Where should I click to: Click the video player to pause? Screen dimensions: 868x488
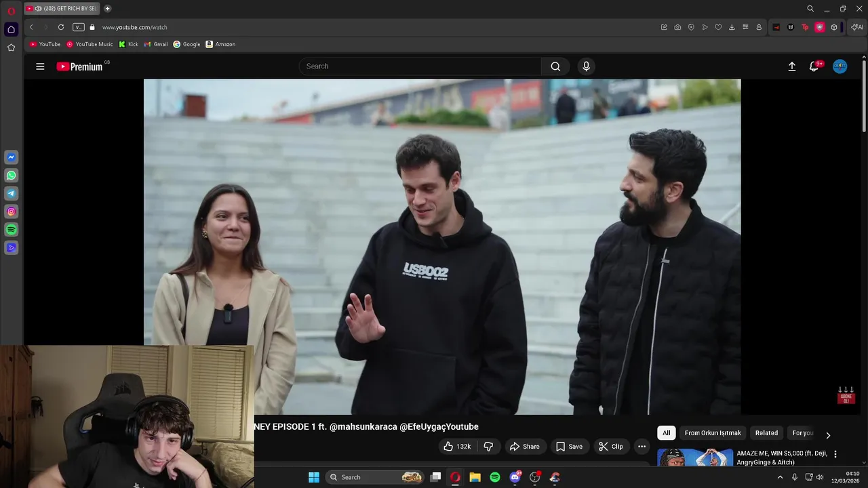(442, 247)
